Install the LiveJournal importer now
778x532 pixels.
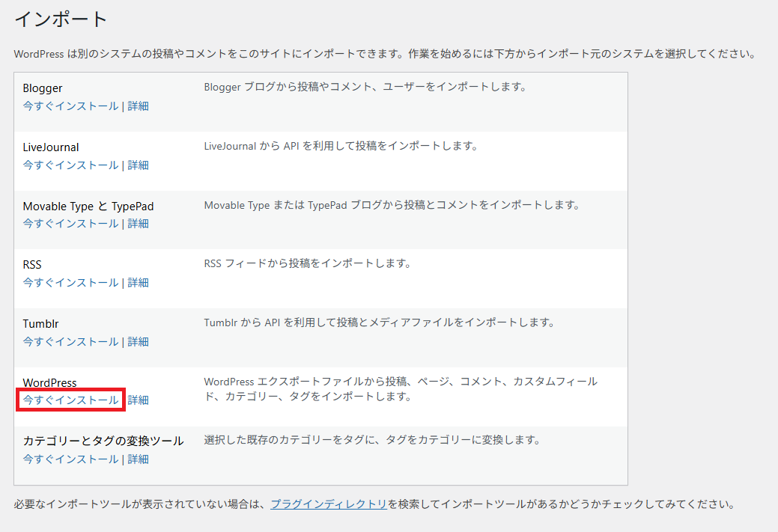coord(70,165)
